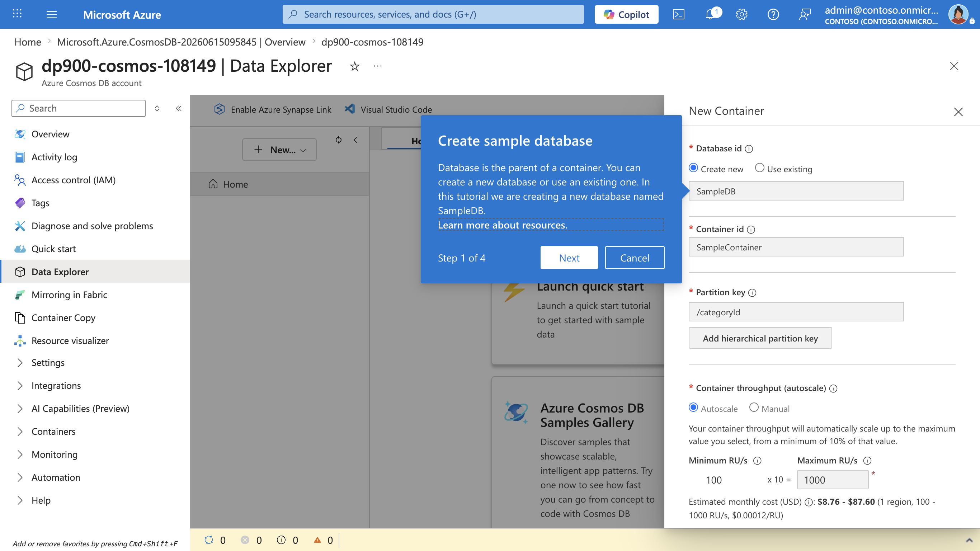Open the feedback icon in header
This screenshot has width=980, height=551.
[x=805, y=14]
